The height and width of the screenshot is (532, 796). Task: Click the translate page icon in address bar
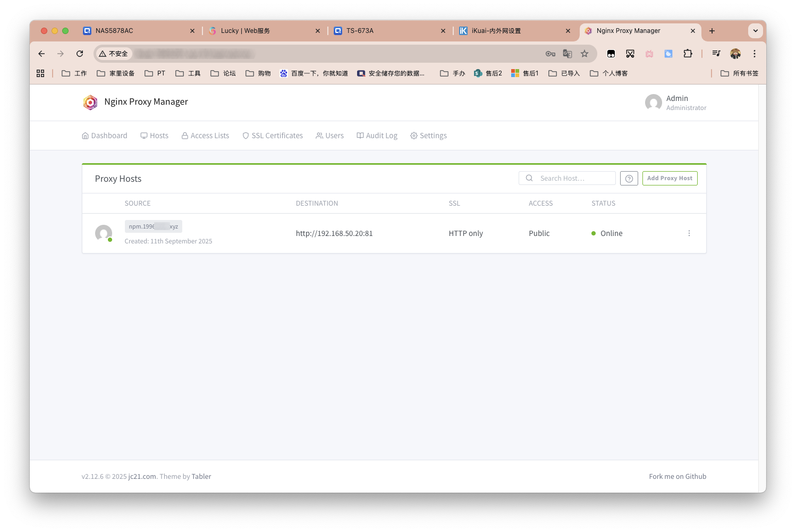pyautogui.click(x=568, y=54)
